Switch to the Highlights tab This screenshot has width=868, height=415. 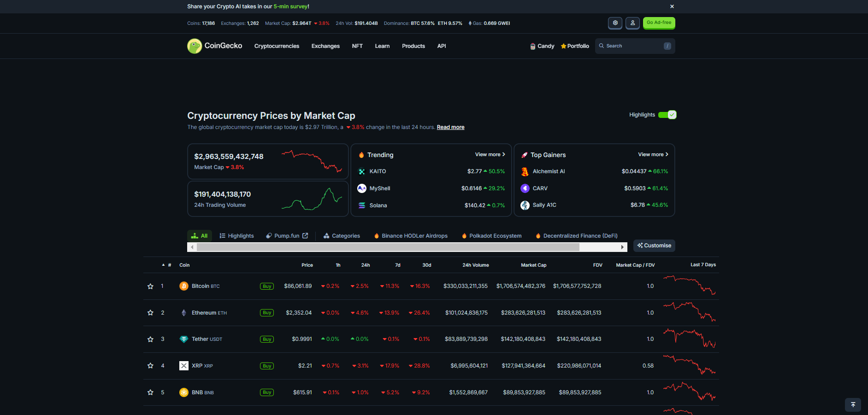(x=236, y=236)
